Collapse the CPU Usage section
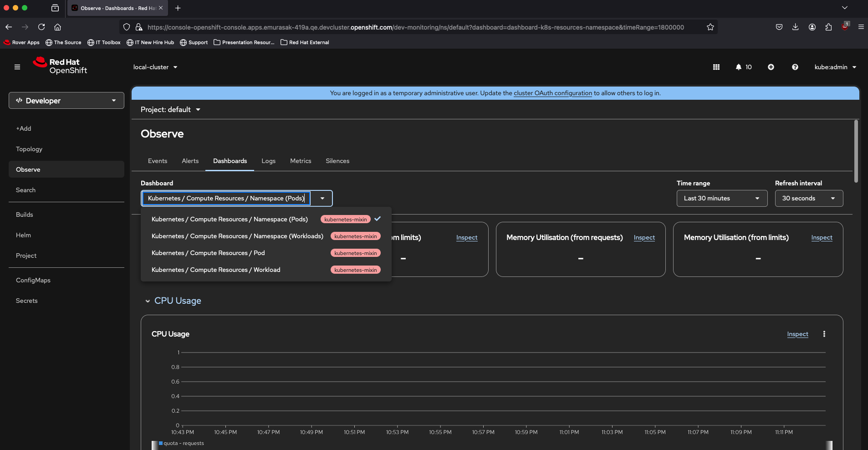Screen dimensions: 868x450 pyautogui.click(x=148, y=301)
